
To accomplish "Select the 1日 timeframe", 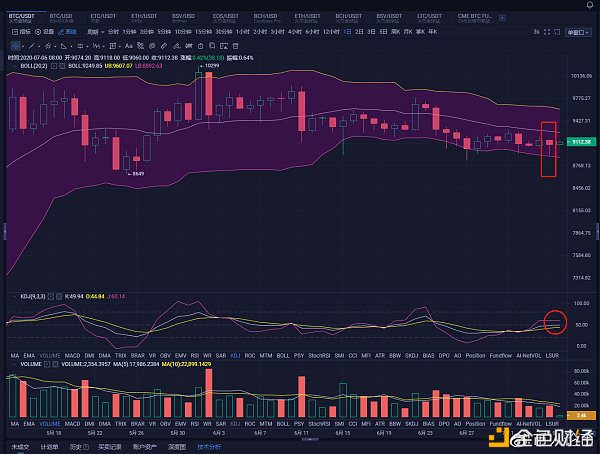I will [347, 32].
